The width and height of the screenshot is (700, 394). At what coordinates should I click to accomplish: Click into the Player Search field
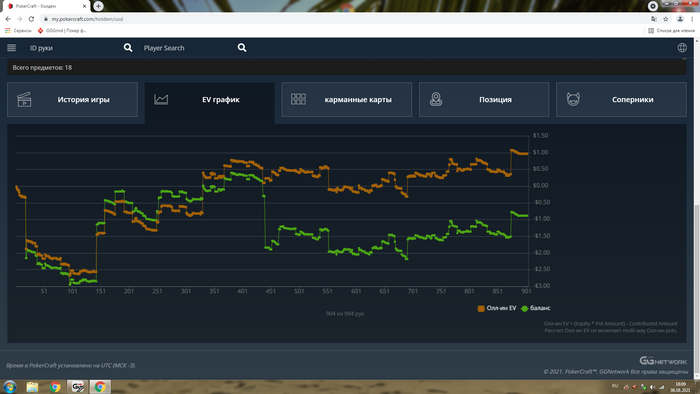pyautogui.click(x=188, y=48)
